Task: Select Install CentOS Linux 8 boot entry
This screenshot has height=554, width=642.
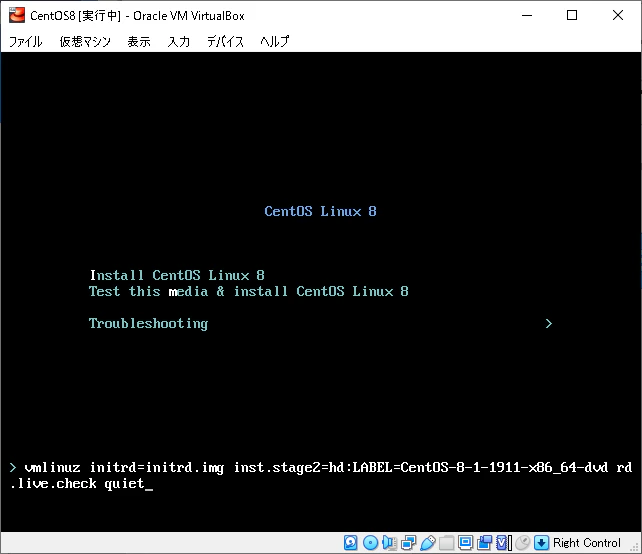Action: coord(177,275)
